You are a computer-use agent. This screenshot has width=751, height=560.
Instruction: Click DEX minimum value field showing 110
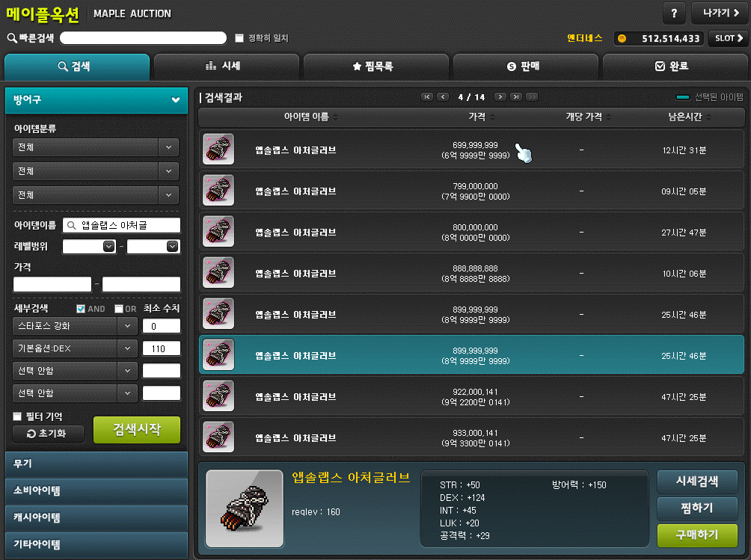[x=162, y=348]
